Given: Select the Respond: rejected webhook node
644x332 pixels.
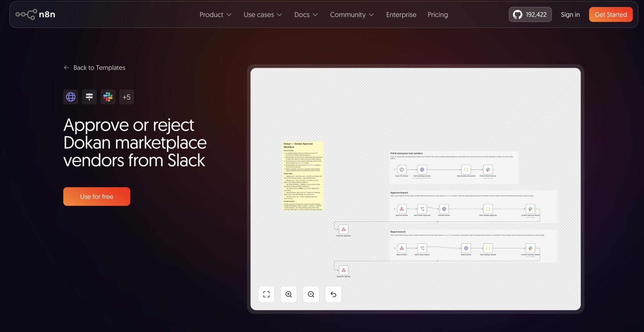Looking at the screenshot, I should coord(343,270).
